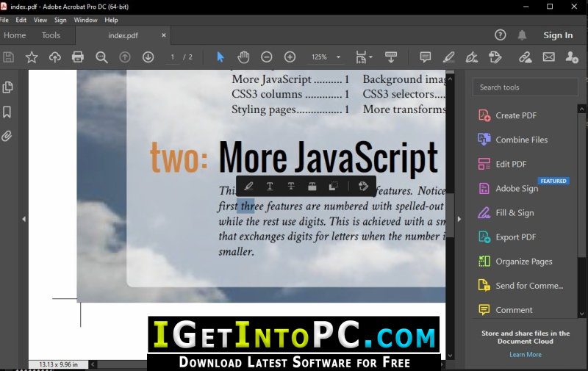
Task: Go to previous page arrow icon
Action: [x=125, y=57]
